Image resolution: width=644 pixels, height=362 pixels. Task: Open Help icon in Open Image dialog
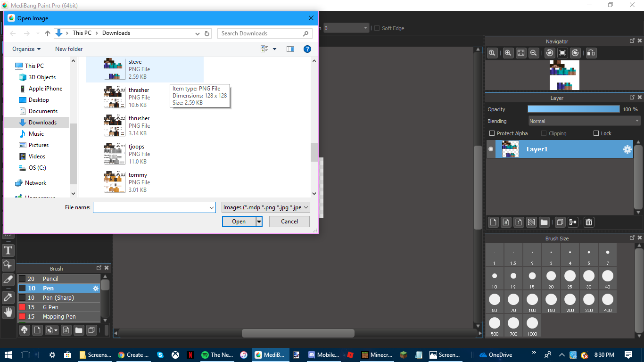click(x=307, y=49)
